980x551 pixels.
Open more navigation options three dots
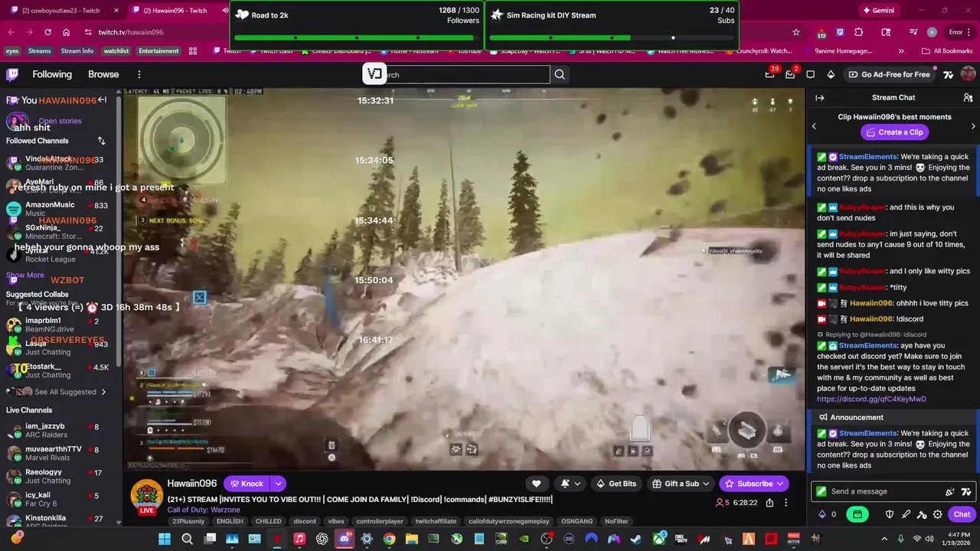coord(139,74)
